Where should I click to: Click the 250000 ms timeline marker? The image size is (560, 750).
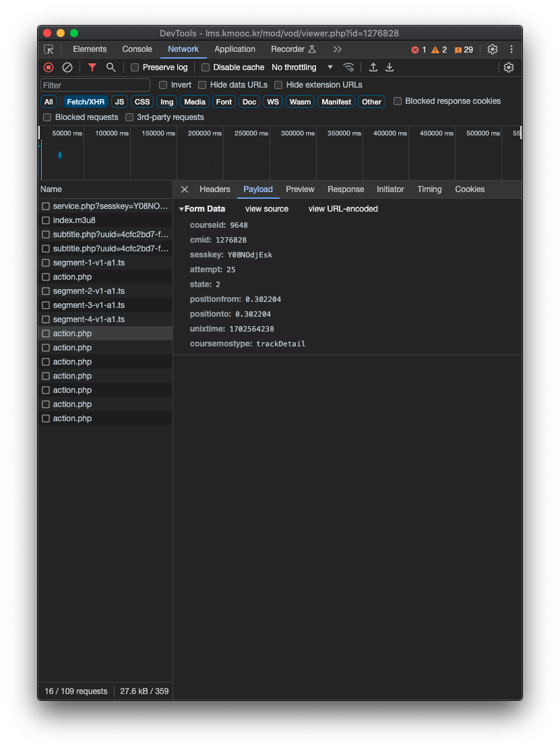pos(251,133)
